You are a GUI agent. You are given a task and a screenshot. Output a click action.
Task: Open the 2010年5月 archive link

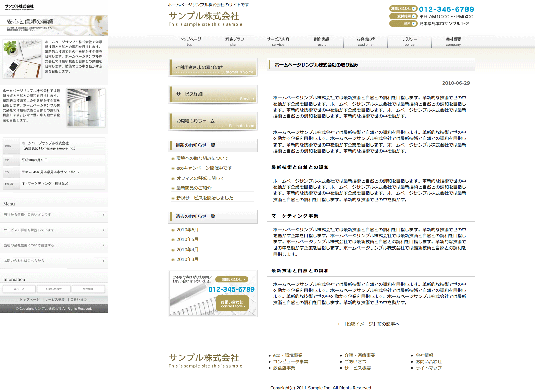pos(187,239)
